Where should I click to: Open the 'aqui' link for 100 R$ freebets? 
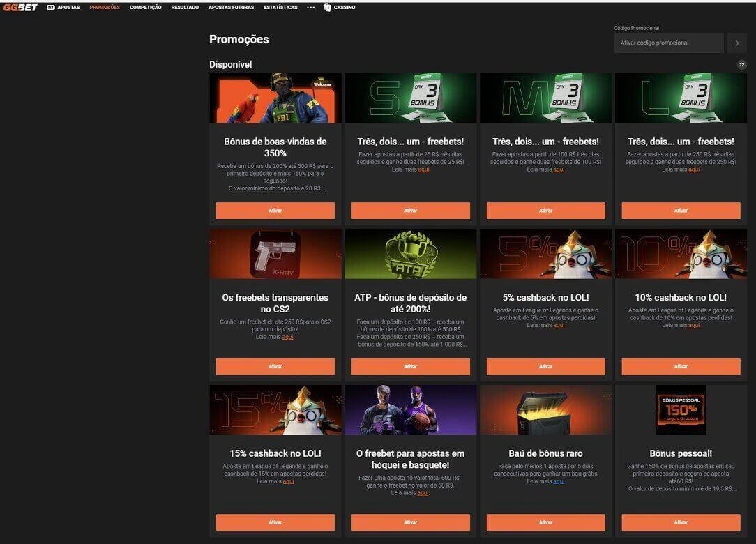click(559, 169)
